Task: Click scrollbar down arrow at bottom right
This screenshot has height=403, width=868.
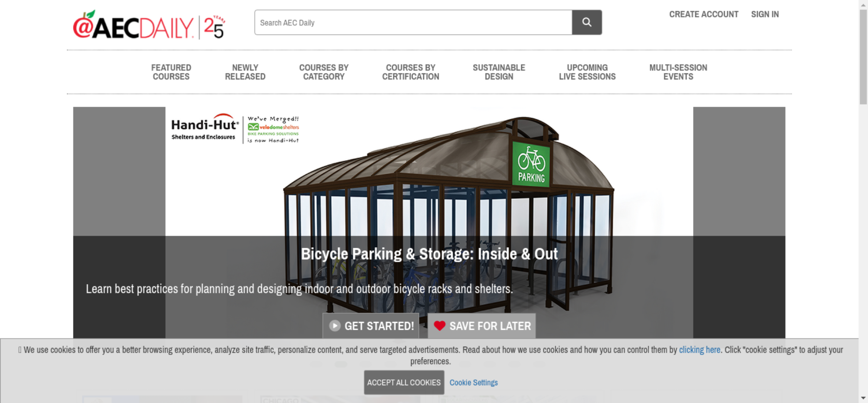Action: (x=863, y=398)
